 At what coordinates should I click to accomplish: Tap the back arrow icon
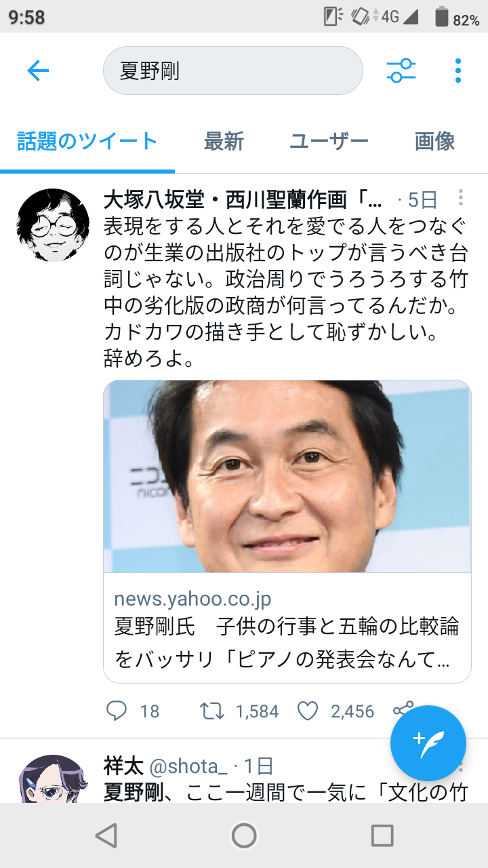pos(38,71)
